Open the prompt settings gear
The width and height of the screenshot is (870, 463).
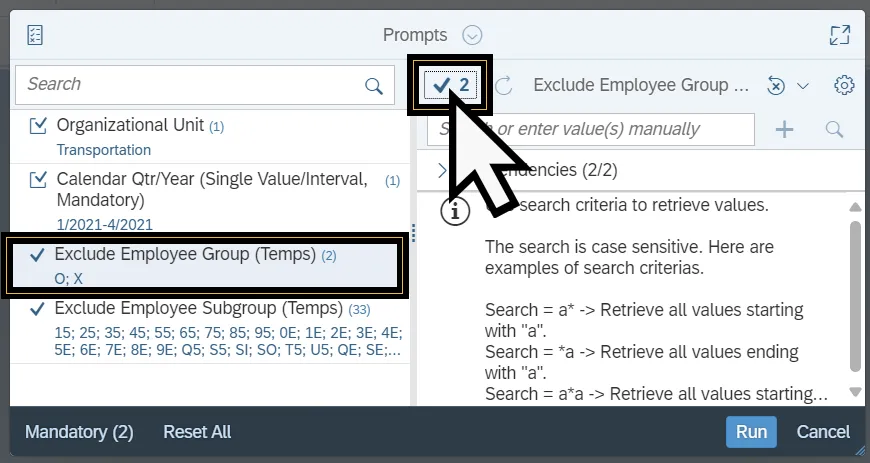pyautogui.click(x=844, y=85)
